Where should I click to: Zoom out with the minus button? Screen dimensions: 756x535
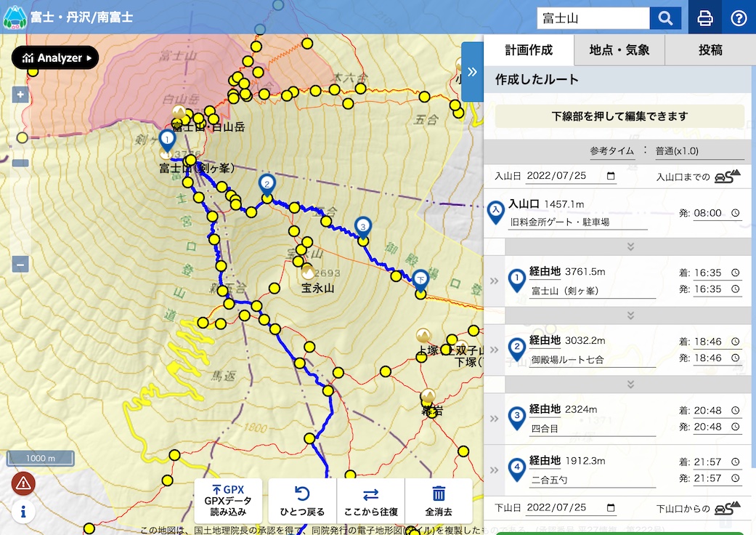[20, 265]
